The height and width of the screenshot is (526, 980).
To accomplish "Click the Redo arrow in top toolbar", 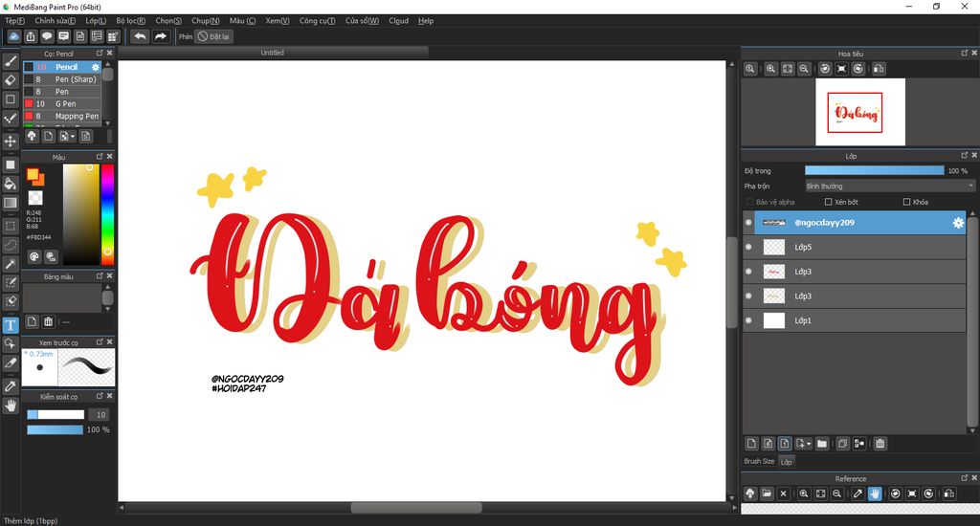I will (161, 36).
